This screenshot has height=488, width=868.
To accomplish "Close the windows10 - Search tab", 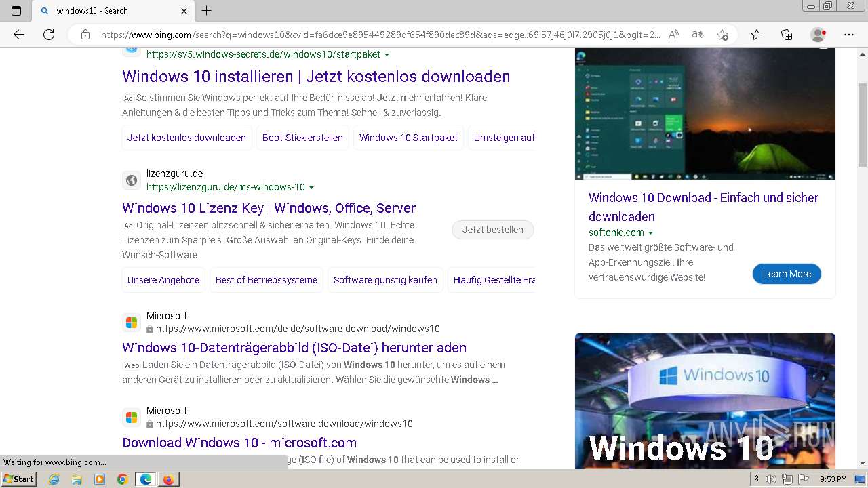I will point(184,11).
